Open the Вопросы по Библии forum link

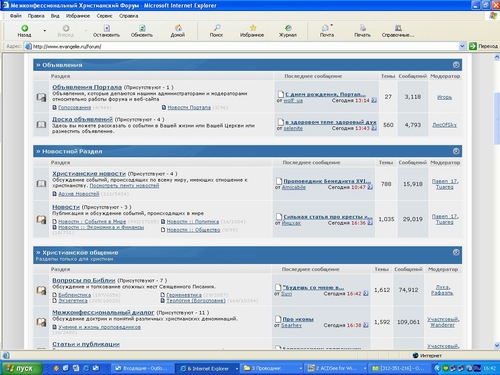(x=84, y=280)
